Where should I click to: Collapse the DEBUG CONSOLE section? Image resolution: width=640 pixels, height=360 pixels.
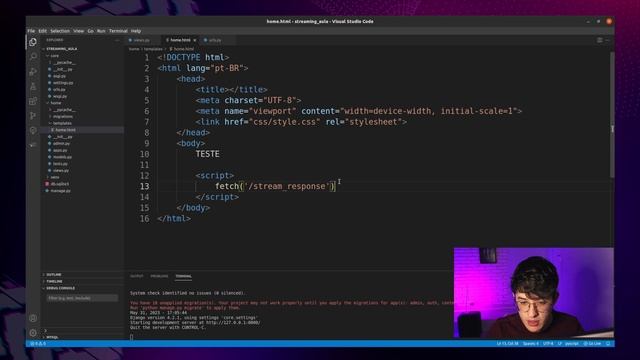[60, 288]
